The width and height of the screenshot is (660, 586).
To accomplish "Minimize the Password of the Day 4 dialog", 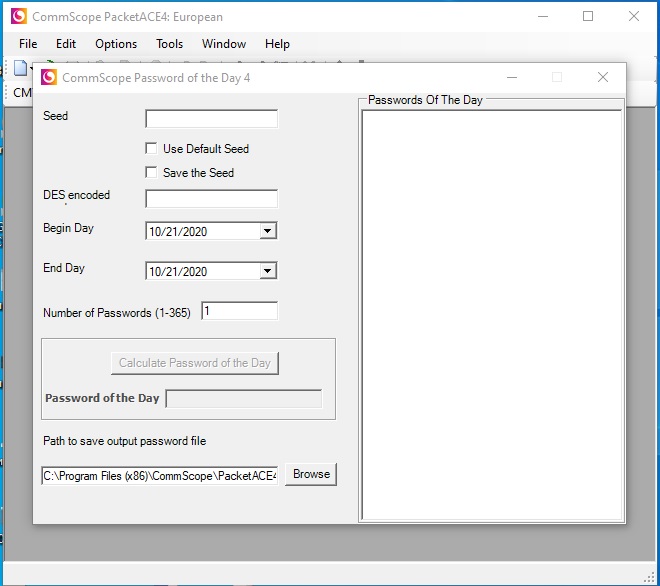I will tap(512, 77).
